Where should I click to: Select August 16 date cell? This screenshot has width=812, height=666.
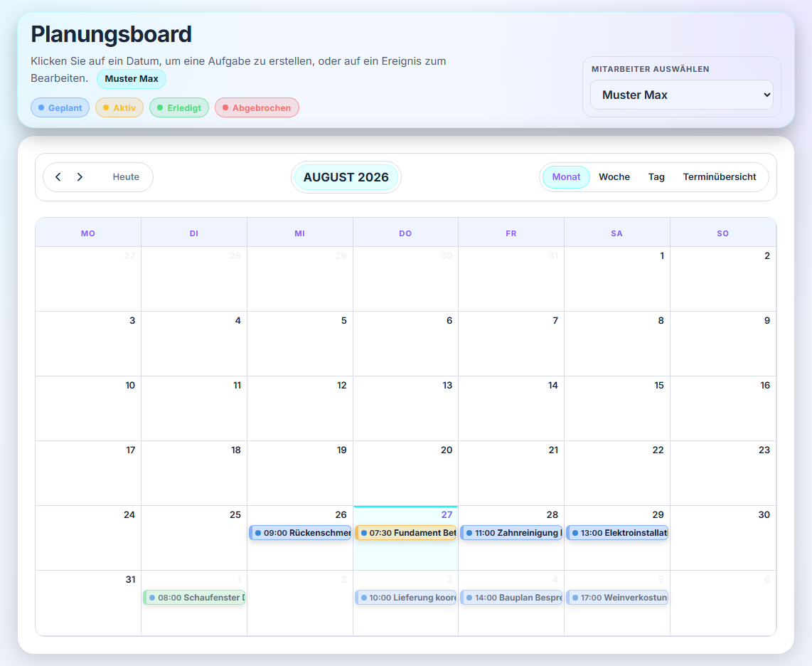[723, 408]
